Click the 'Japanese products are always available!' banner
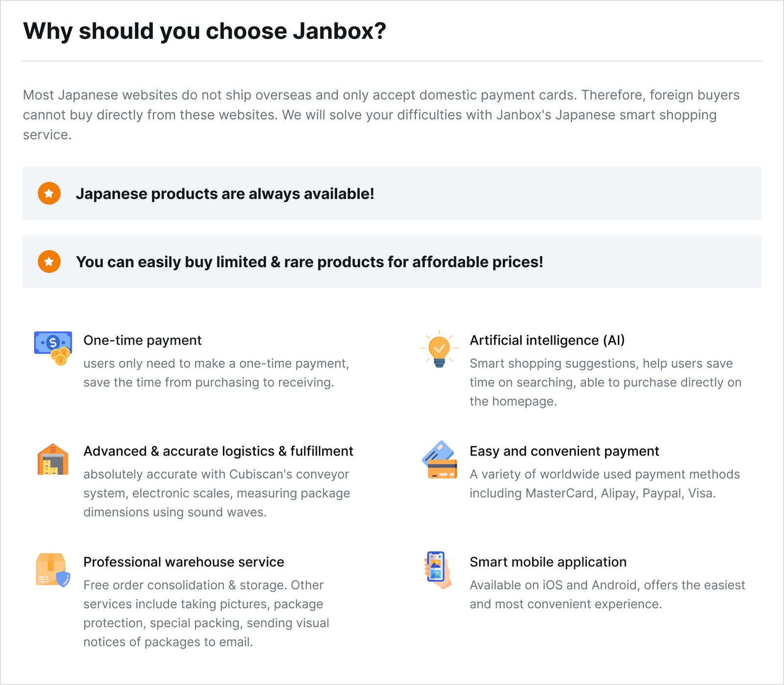 (x=225, y=194)
